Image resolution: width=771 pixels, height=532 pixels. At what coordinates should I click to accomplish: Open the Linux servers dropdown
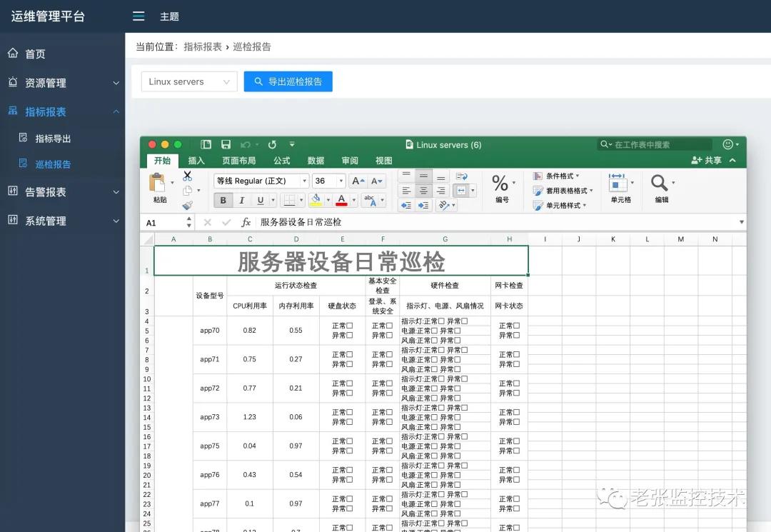188,81
